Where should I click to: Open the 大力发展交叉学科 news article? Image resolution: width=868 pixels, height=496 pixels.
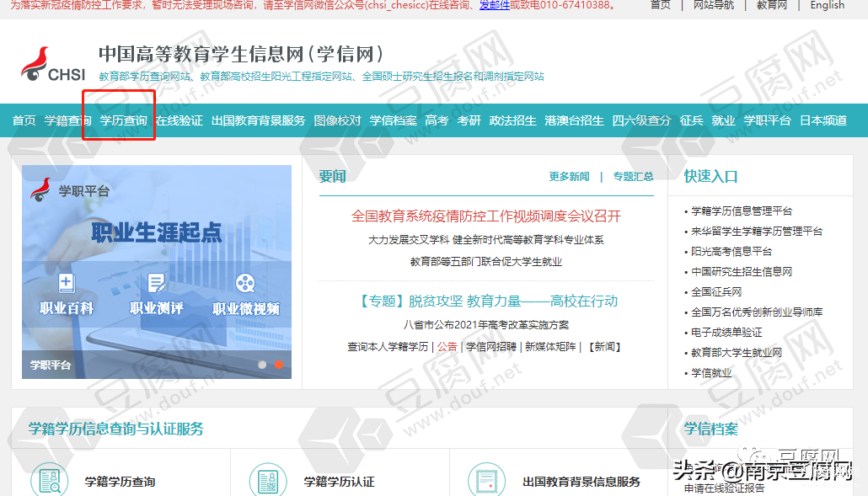coord(486,239)
